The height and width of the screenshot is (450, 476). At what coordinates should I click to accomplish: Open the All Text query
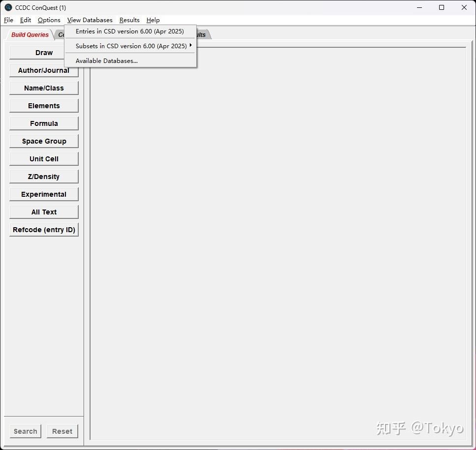pos(44,212)
